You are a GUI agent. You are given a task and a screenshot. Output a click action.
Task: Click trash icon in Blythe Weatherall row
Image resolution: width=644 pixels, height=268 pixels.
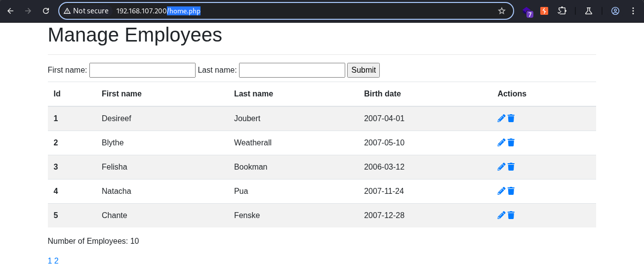(x=511, y=142)
